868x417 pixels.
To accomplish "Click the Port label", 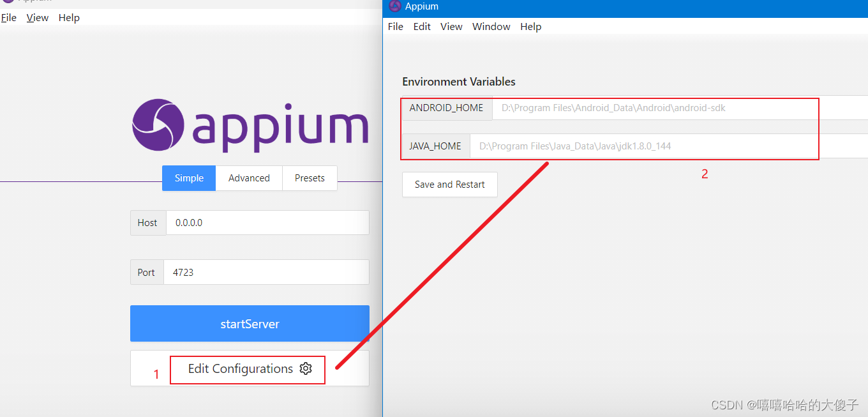I will point(146,272).
